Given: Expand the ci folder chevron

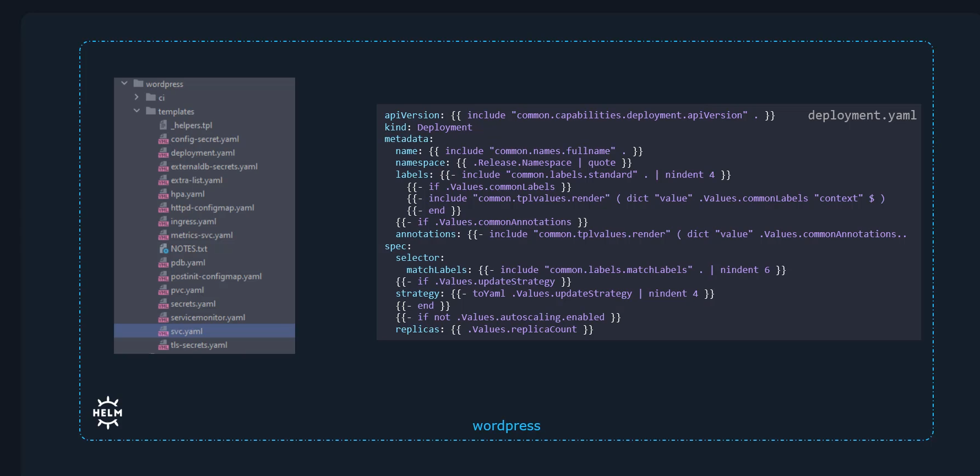Looking at the screenshot, I should 137,97.
